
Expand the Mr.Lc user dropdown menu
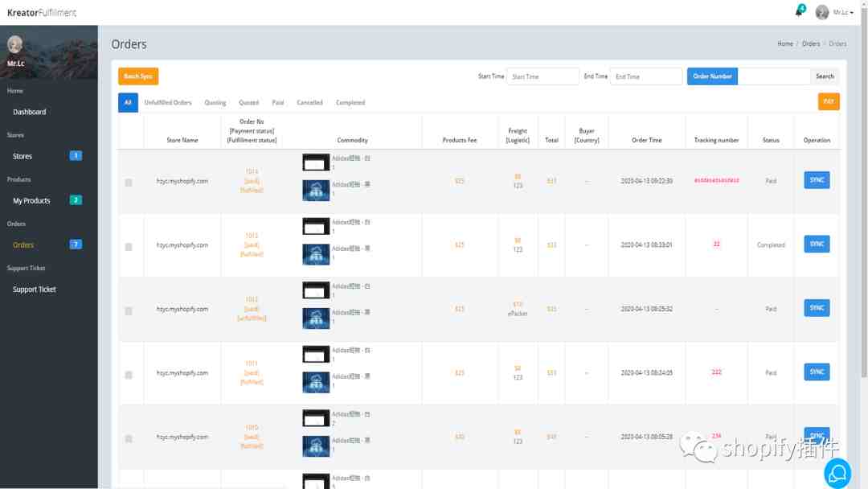tap(843, 13)
